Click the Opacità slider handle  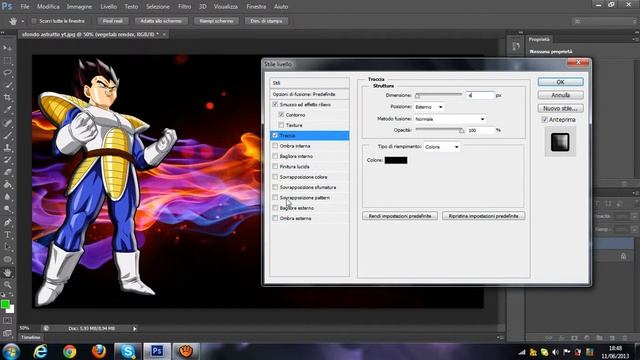[x=461, y=131]
